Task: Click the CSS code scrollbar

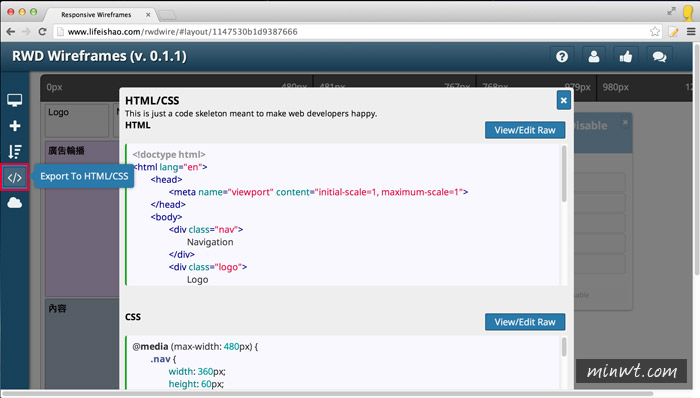Action: [564, 347]
